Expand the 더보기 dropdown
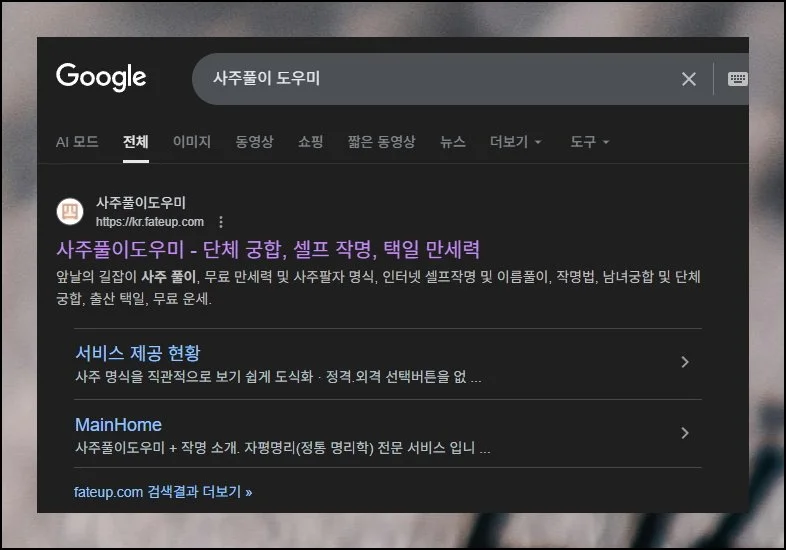The width and height of the screenshot is (786, 550). [516, 142]
